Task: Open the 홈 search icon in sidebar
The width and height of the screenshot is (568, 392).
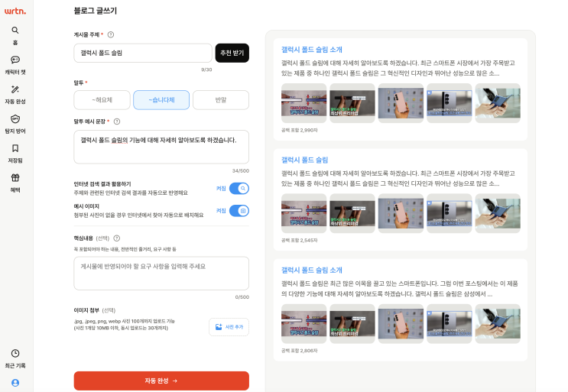Action: click(x=15, y=30)
